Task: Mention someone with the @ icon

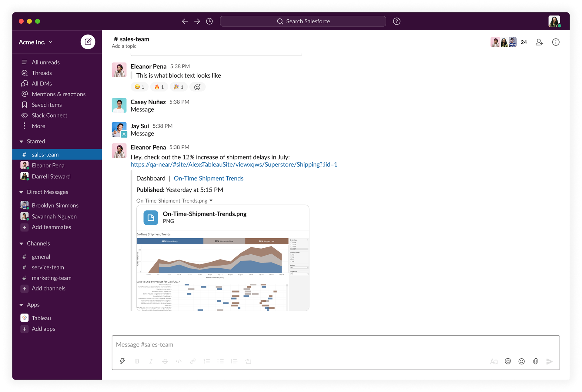Action: 508,361
